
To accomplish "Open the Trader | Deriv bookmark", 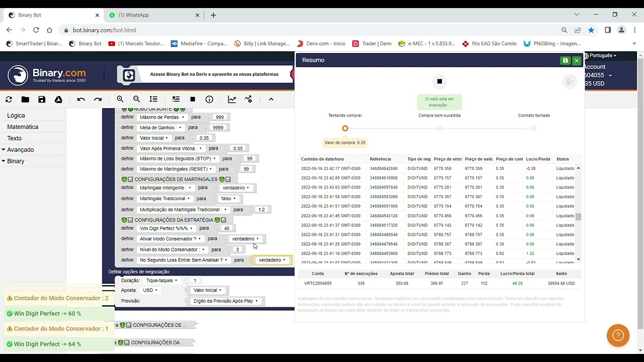I will pyautogui.click(x=372, y=44).
